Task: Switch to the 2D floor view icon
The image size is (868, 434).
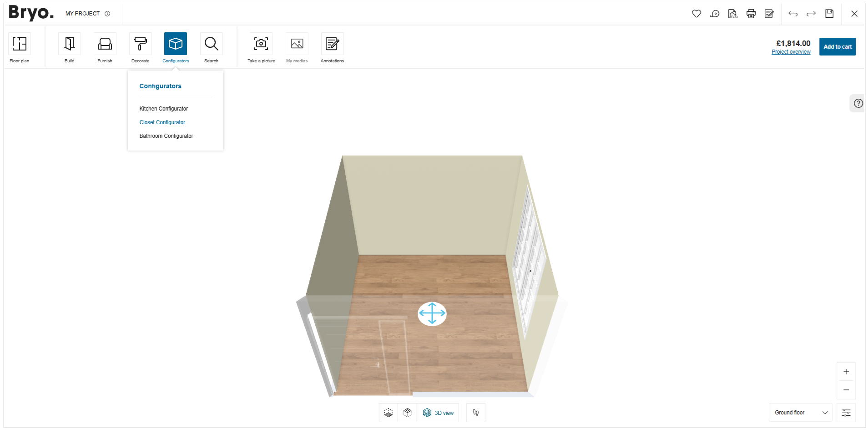Action: tap(389, 413)
